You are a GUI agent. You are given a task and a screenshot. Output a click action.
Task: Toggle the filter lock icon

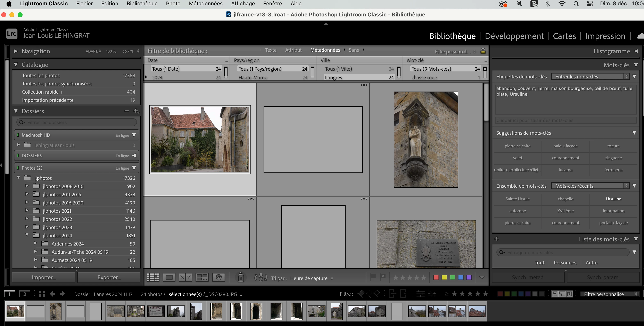pos(483,51)
